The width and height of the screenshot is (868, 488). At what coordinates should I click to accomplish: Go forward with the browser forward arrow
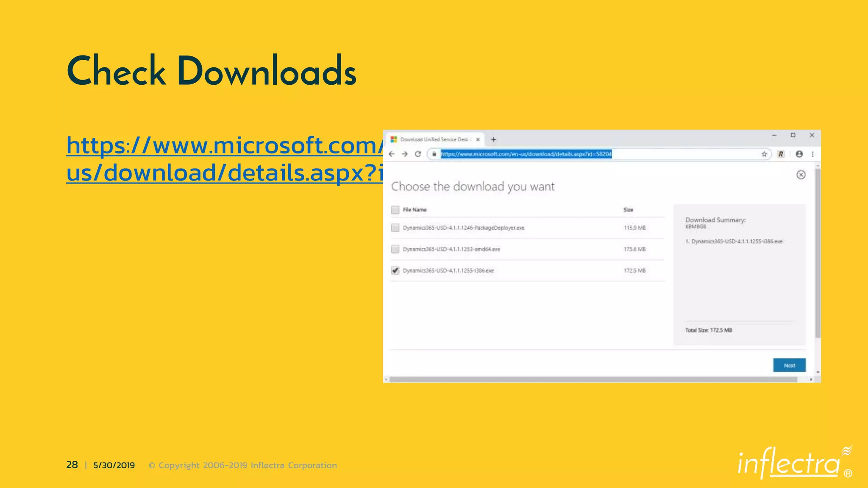click(x=405, y=154)
